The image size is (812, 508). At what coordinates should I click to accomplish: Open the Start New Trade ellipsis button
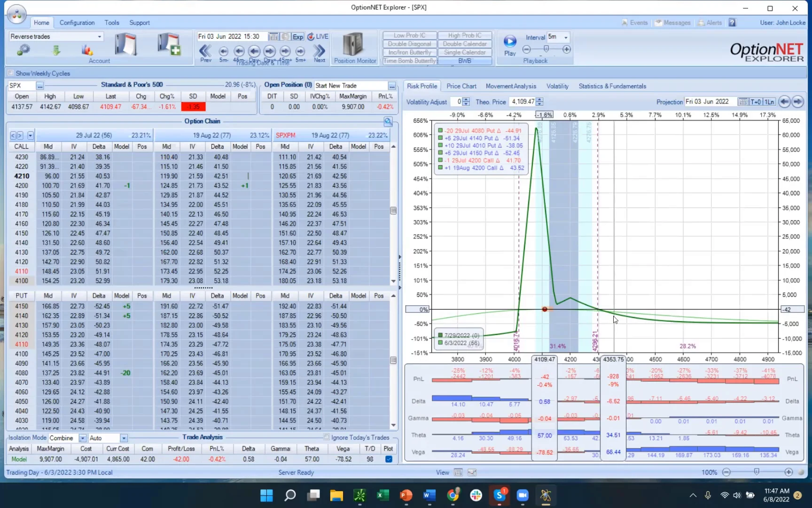point(392,86)
